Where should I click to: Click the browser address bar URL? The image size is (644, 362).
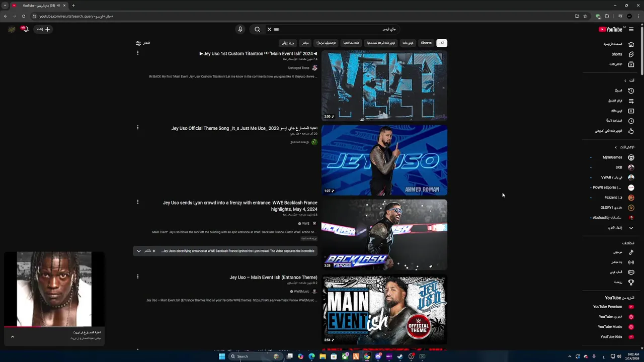point(76,16)
